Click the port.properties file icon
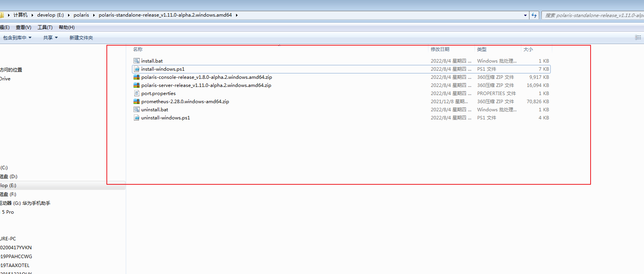Screen dimensions: 644x274 coord(136,94)
